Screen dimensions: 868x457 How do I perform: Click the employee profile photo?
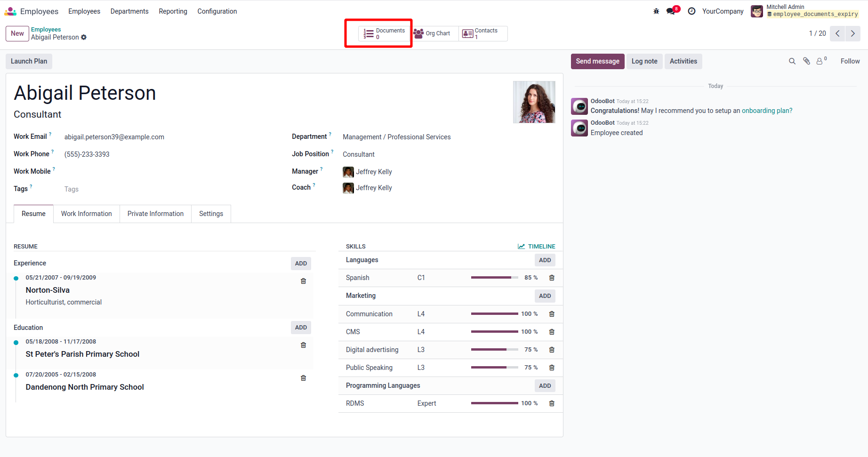coord(534,102)
